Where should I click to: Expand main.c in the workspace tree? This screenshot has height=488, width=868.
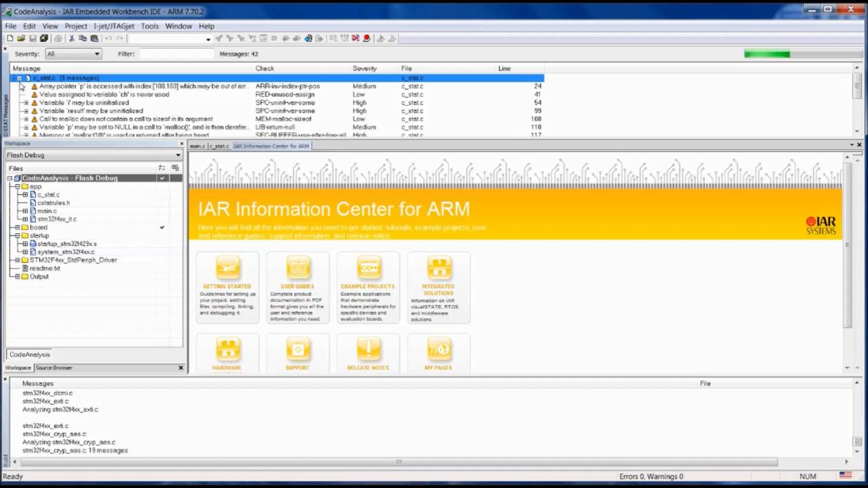[25, 211]
